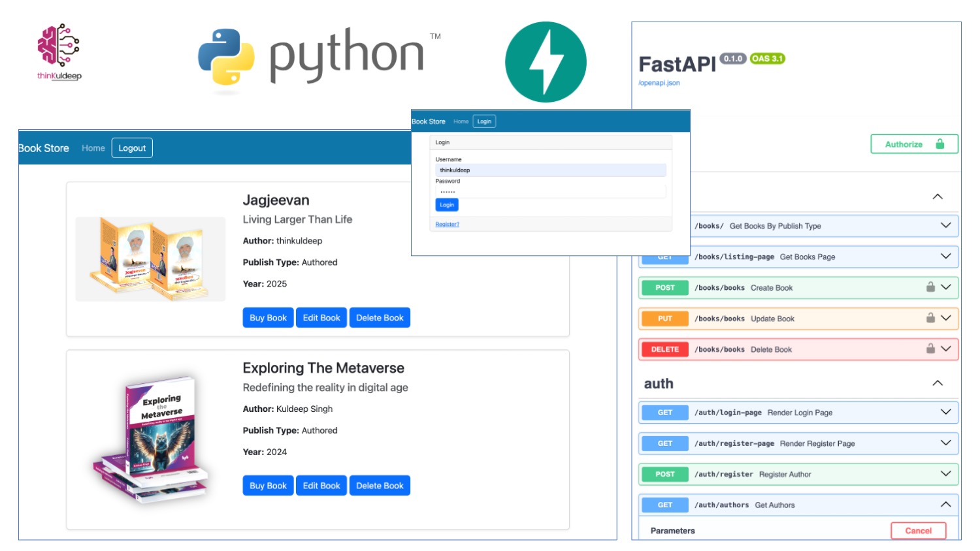The height and width of the screenshot is (551, 980).
Task: Click the POST badge on /auth/register
Action: pyautogui.click(x=664, y=474)
